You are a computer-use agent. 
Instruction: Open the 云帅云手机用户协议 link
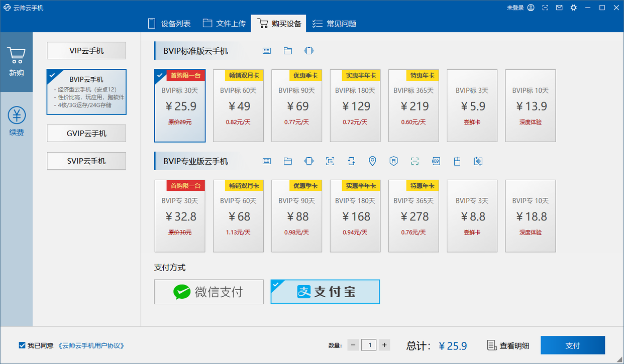coord(90,345)
